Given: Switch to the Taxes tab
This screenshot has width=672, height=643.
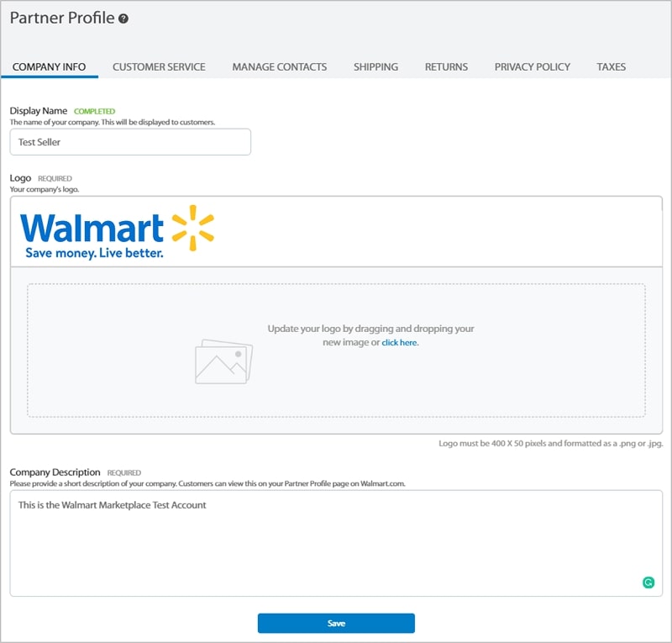Looking at the screenshot, I should pyautogui.click(x=612, y=66).
